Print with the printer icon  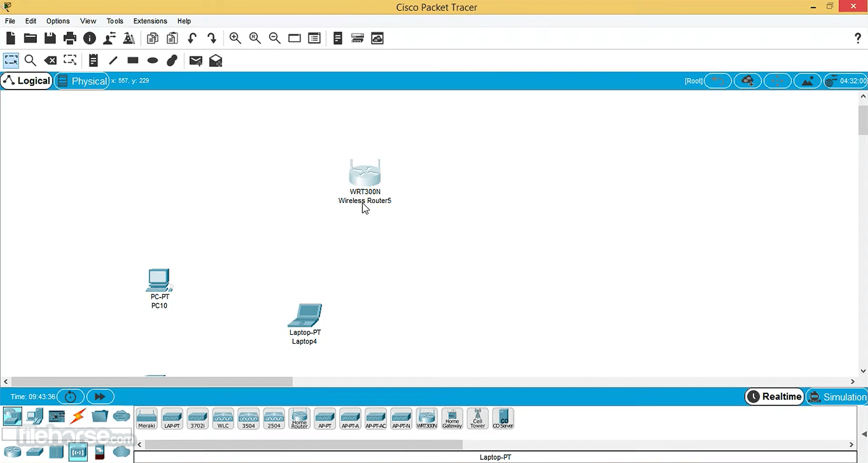[70, 38]
